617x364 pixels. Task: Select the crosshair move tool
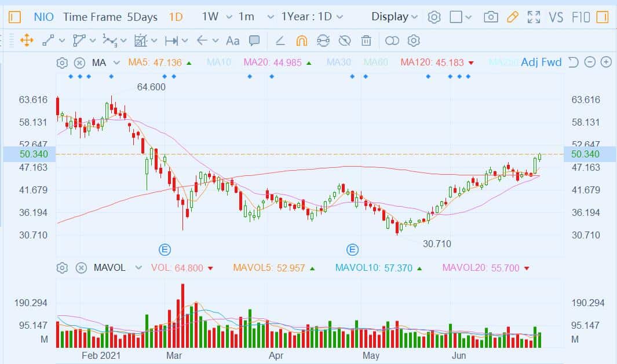point(27,41)
